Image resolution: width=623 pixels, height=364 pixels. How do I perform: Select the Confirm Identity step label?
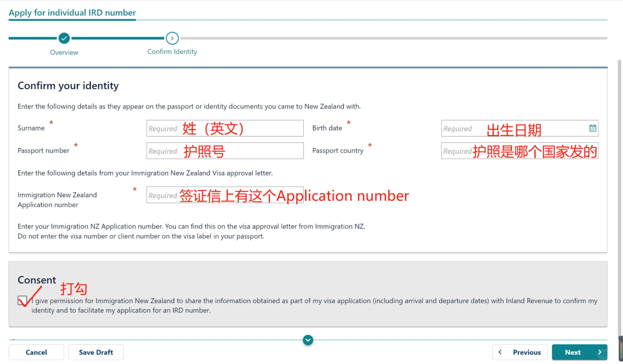172,52
